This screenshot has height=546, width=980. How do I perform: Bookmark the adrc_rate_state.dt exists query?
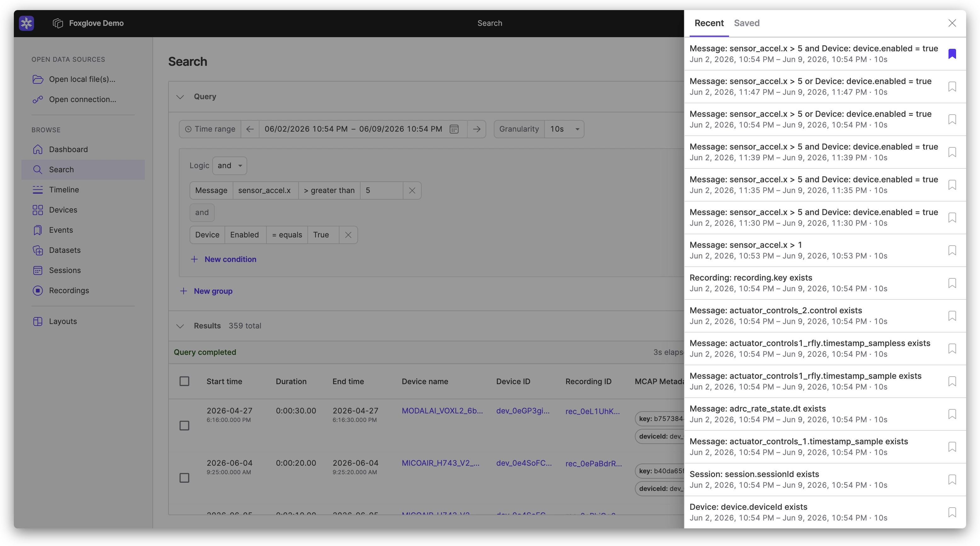pyautogui.click(x=952, y=413)
